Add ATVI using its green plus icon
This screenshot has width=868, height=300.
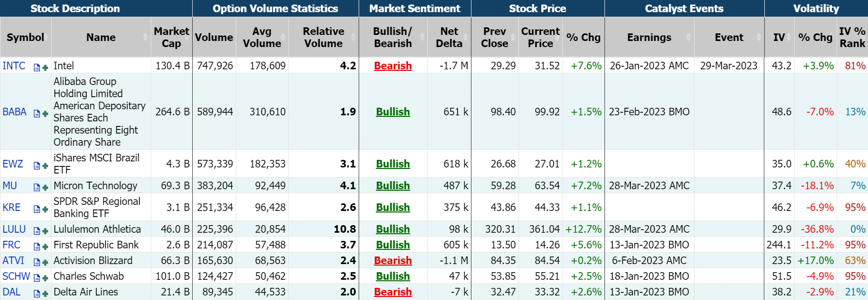click(45, 262)
